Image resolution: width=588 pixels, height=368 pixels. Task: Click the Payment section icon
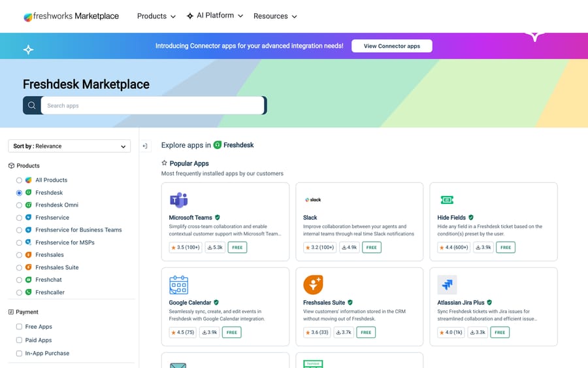(11, 312)
